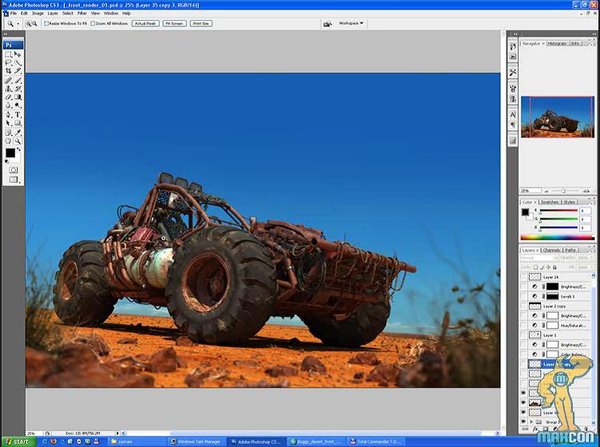600x447 pixels.
Task: Click the Actual Pixels button
Action: [145, 24]
